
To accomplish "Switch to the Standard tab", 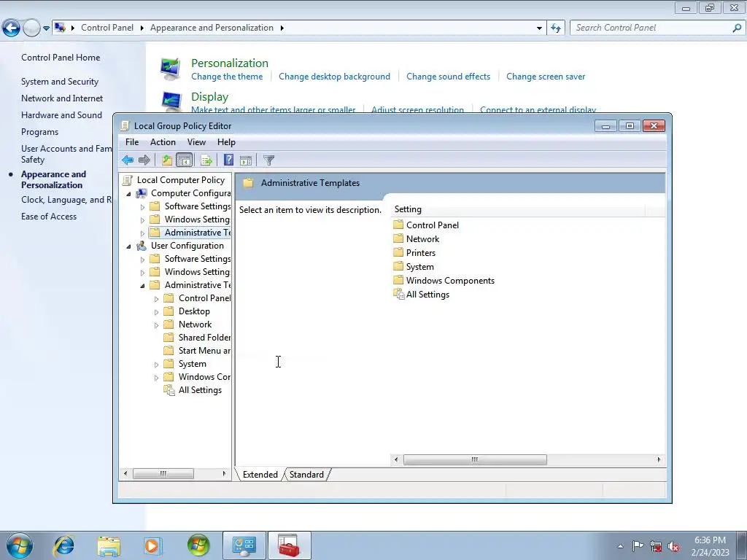I will (306, 474).
